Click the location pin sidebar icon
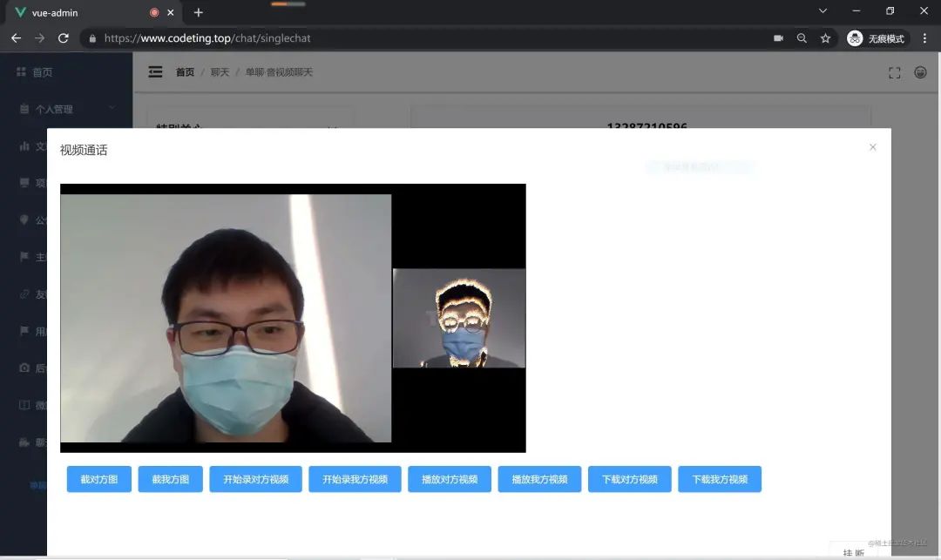The height and width of the screenshot is (560, 941). 24,219
